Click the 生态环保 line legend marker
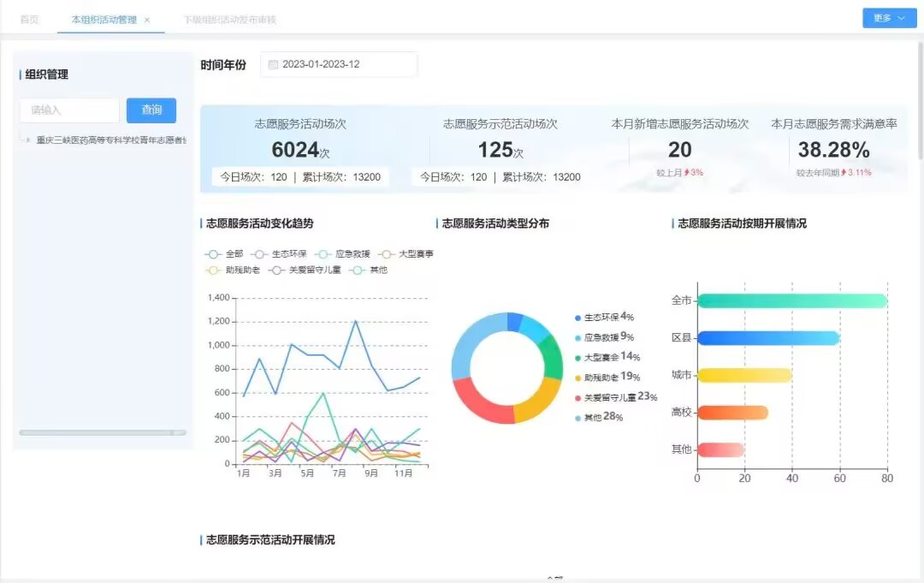This screenshot has height=583, width=924. click(259, 254)
